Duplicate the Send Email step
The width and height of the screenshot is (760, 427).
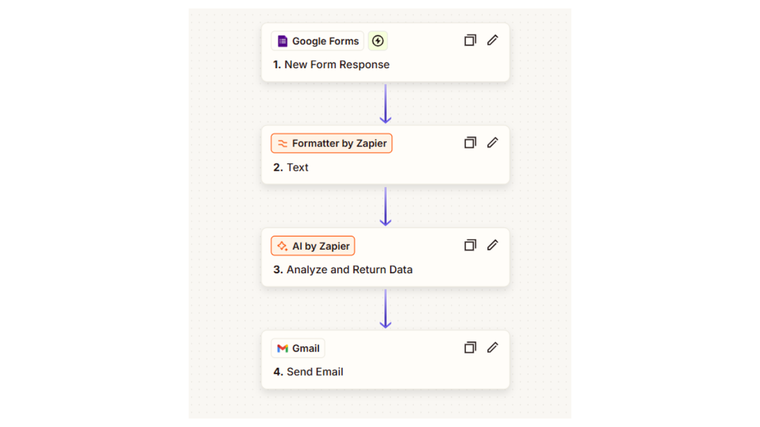pyautogui.click(x=470, y=348)
